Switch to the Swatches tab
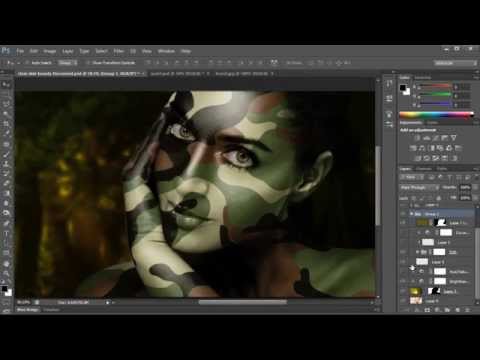Viewport: 480px width, 360px height. pos(423,78)
